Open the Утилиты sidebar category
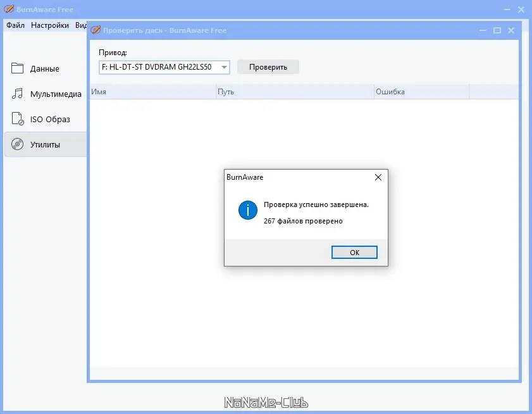The image size is (532, 414). pyautogui.click(x=46, y=144)
